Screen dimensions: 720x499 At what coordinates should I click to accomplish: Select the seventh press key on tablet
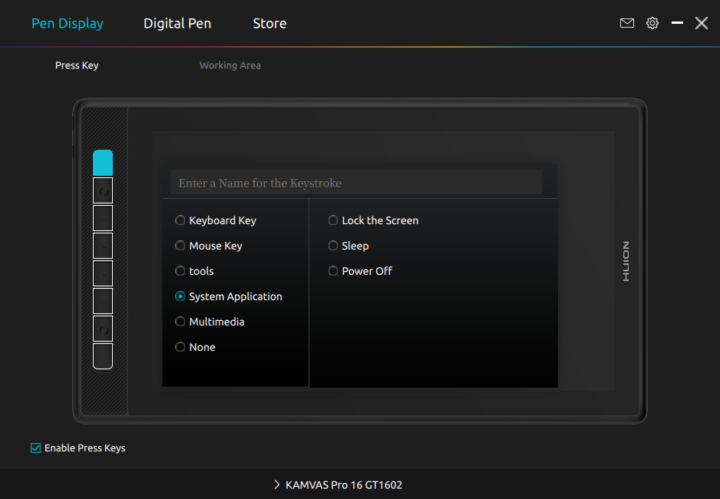103,328
